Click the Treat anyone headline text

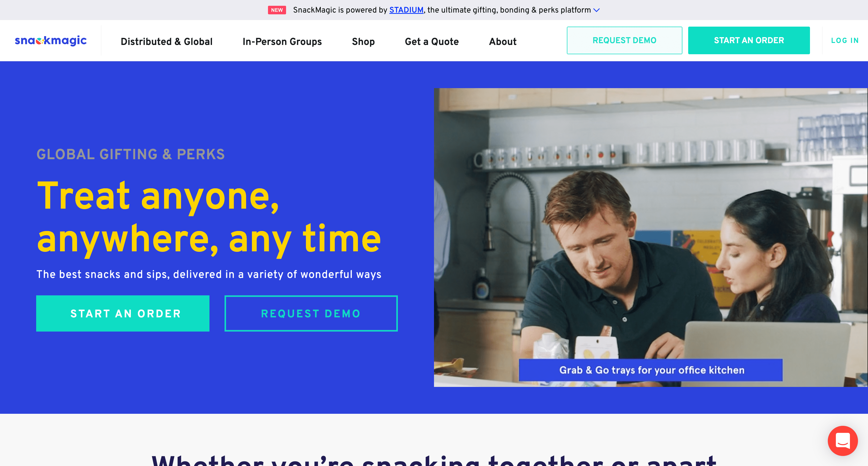(x=208, y=217)
